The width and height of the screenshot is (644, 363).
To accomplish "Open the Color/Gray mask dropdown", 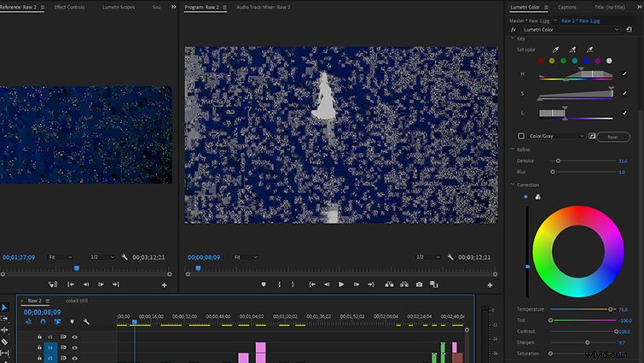I will coord(556,136).
